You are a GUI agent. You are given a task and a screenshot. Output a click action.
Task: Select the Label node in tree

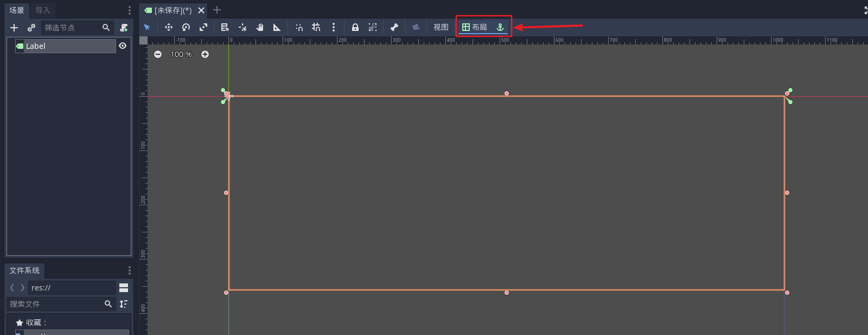pos(65,46)
